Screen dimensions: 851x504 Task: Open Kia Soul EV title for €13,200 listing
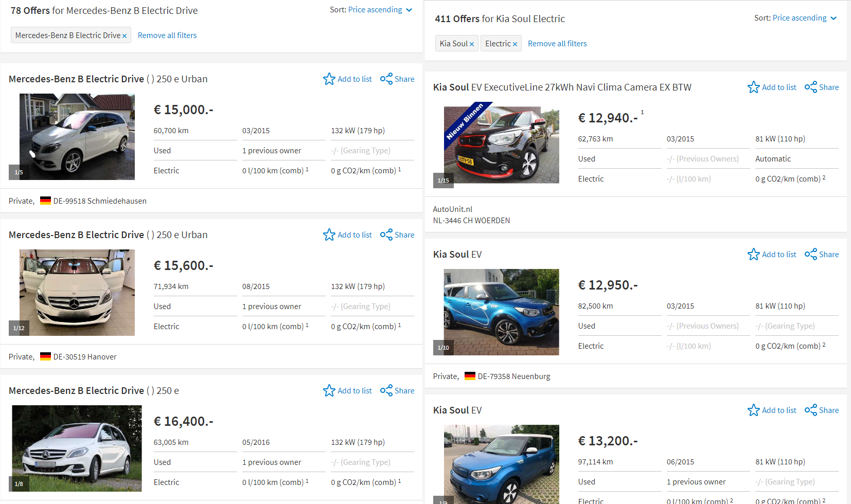(x=457, y=410)
